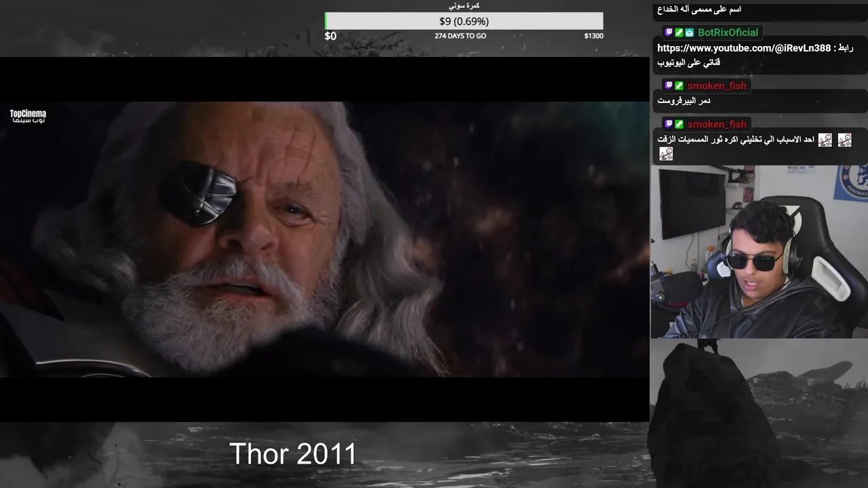
Task: Click the '$0' goal start label
Action: click(330, 36)
